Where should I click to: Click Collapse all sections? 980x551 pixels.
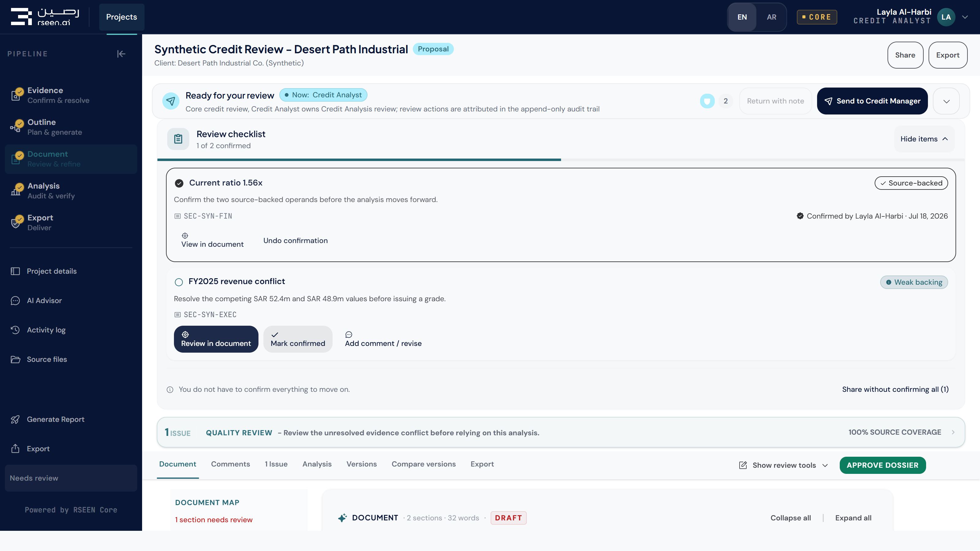pos(790,518)
